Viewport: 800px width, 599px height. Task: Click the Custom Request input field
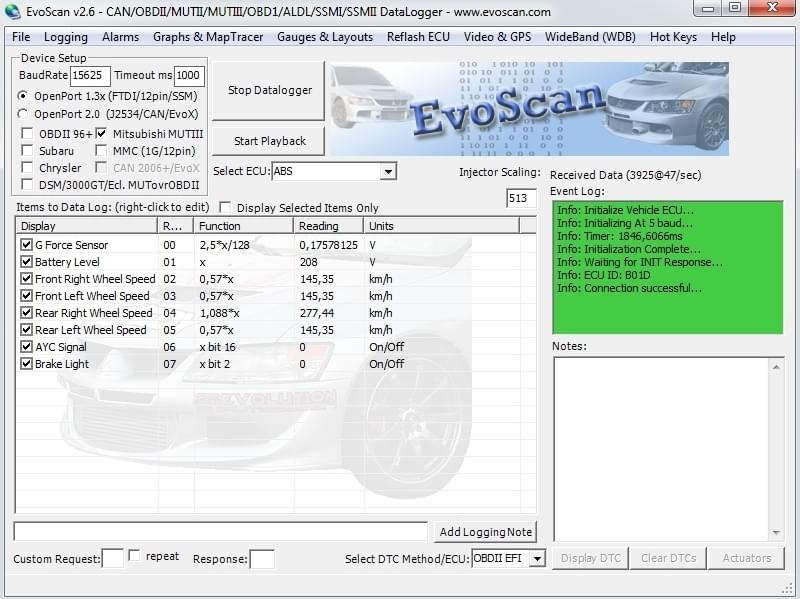[x=113, y=559]
